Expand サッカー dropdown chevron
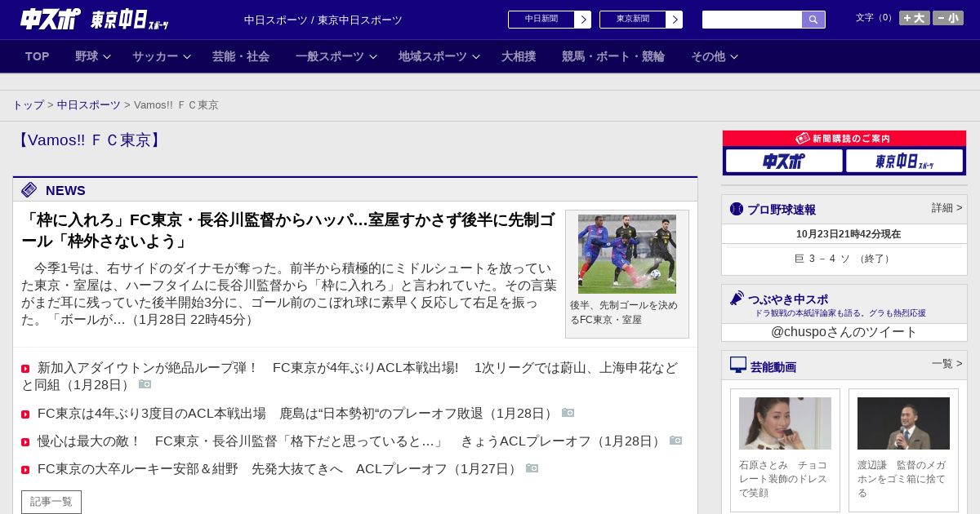The image size is (980, 514). coord(187,56)
